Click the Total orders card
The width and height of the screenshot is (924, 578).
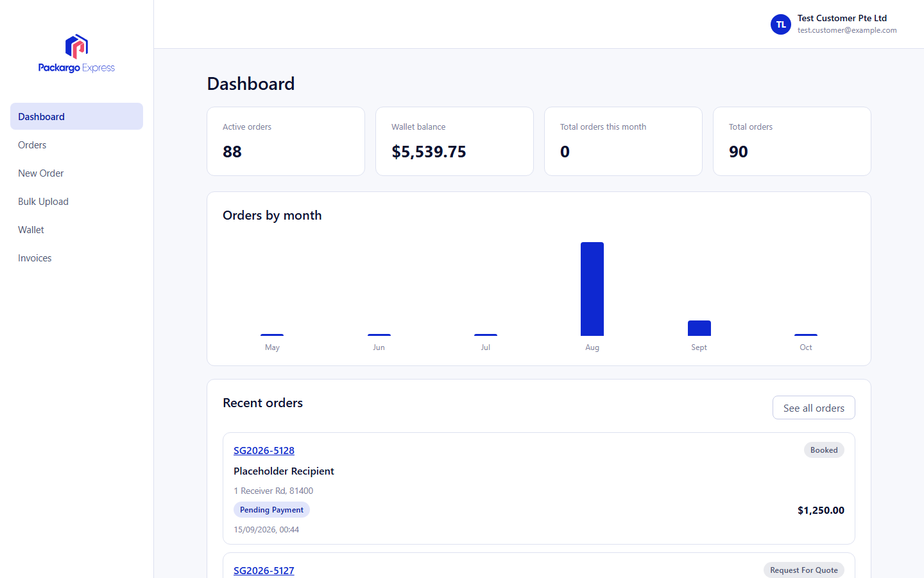tap(792, 141)
